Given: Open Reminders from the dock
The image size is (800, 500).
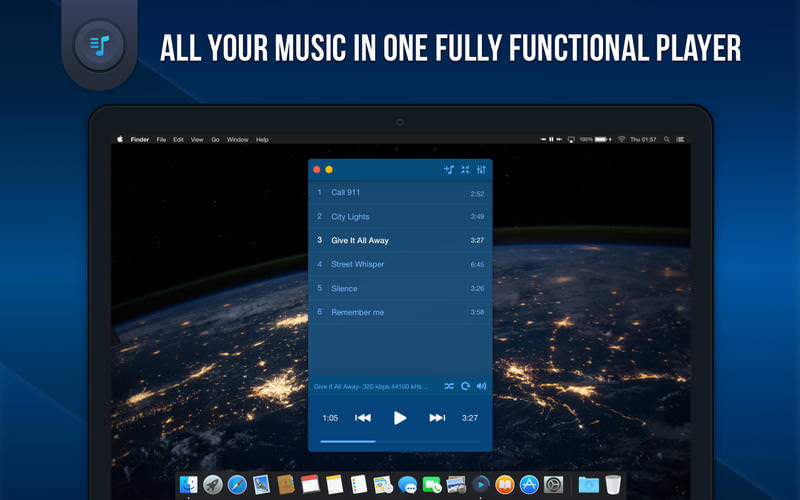Looking at the screenshot, I should (359, 484).
